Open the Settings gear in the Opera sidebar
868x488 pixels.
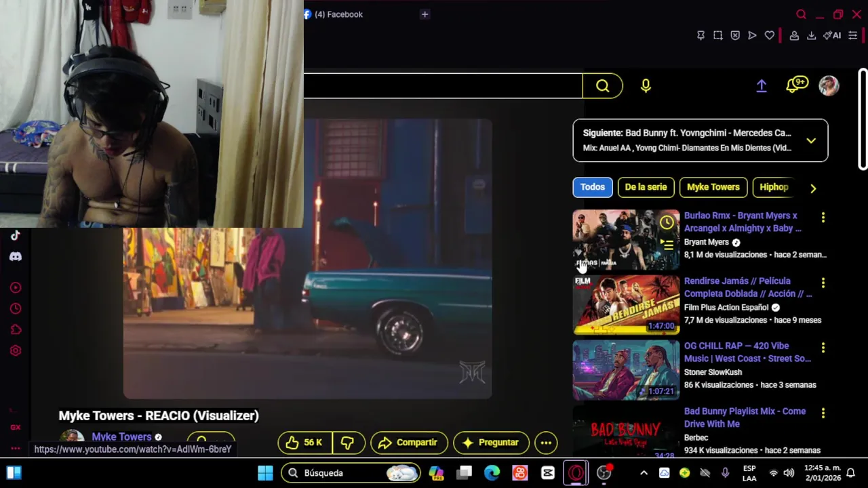tap(16, 350)
